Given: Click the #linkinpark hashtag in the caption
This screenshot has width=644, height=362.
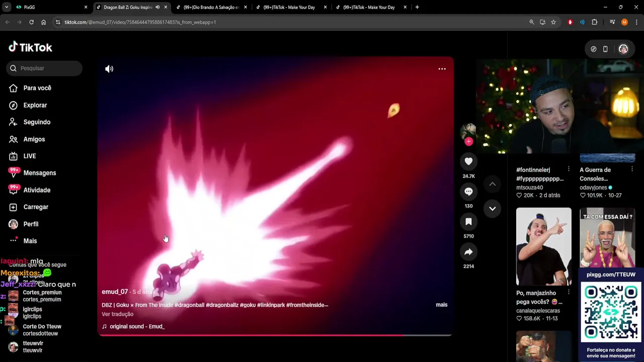Looking at the screenshot, I should tap(271, 305).
